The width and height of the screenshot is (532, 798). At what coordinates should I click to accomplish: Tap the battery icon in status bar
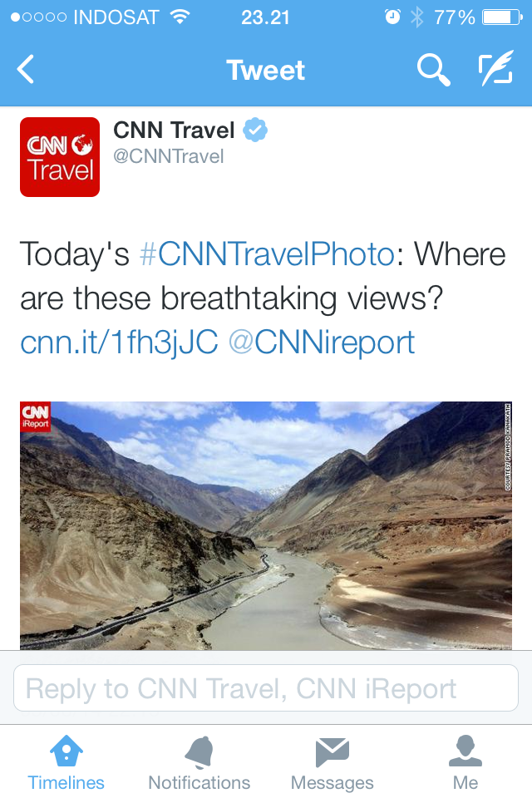[500, 17]
